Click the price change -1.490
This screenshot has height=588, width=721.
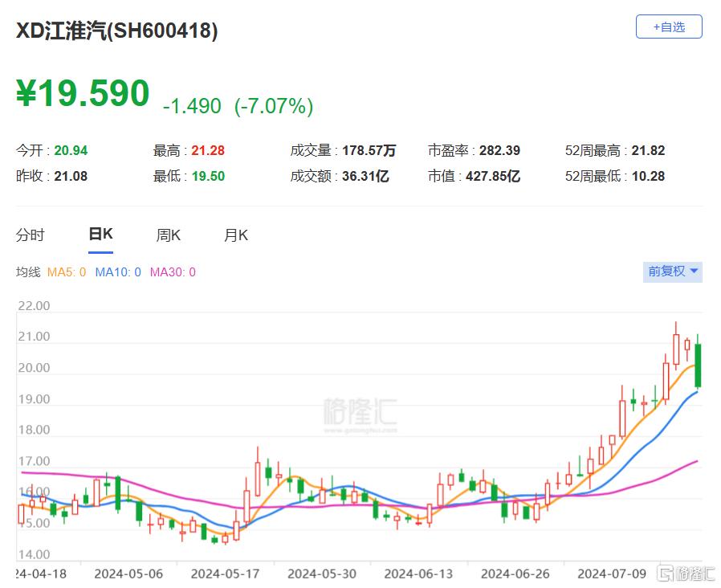click(192, 106)
